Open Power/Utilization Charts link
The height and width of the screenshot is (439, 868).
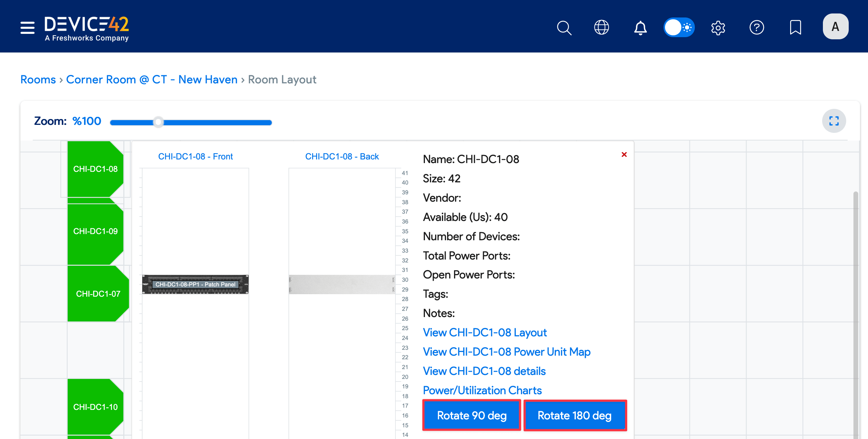pyautogui.click(x=482, y=390)
